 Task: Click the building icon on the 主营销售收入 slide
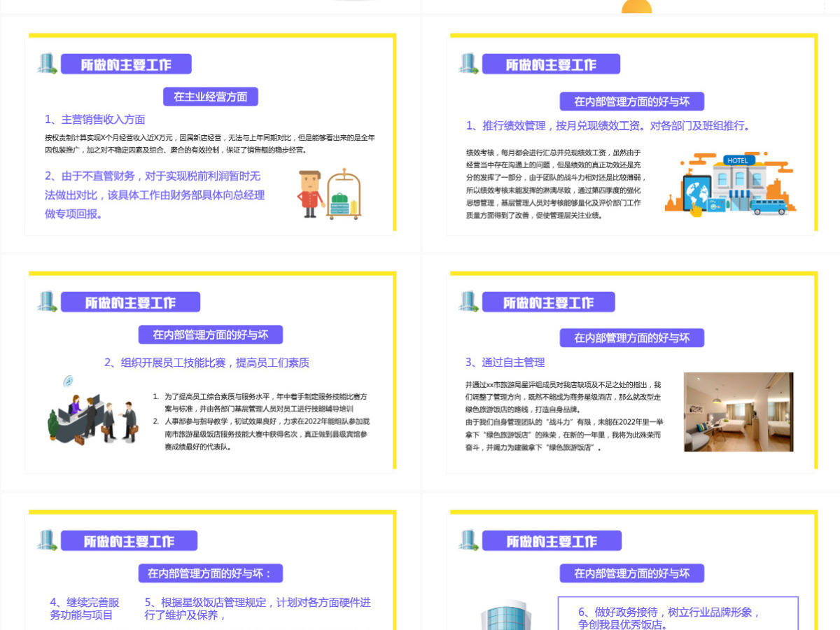pos(48,64)
